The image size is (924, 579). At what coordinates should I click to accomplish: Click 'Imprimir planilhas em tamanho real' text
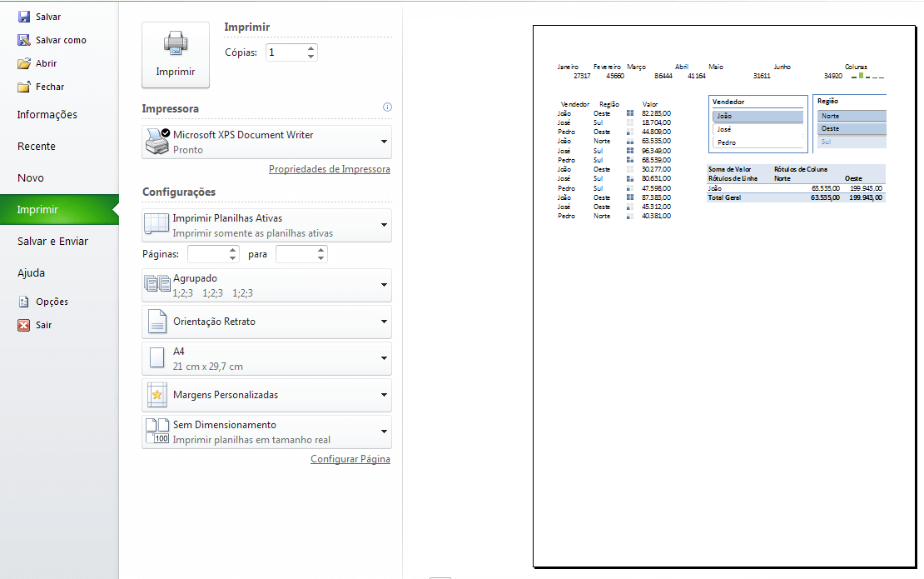point(251,440)
